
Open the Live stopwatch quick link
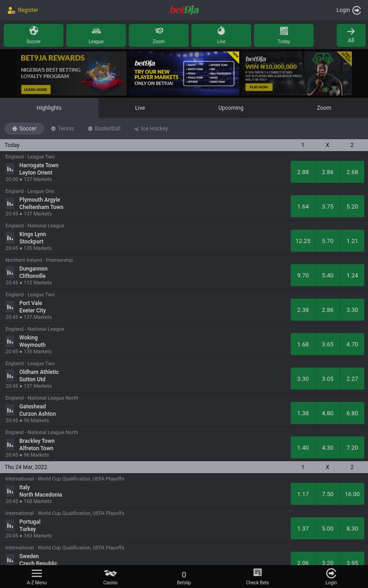pyautogui.click(x=221, y=35)
